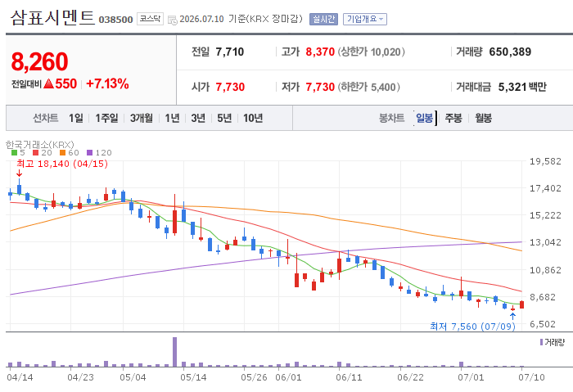
Task: Click the purple 거래량 volume legend swatch
Action: 542,342
